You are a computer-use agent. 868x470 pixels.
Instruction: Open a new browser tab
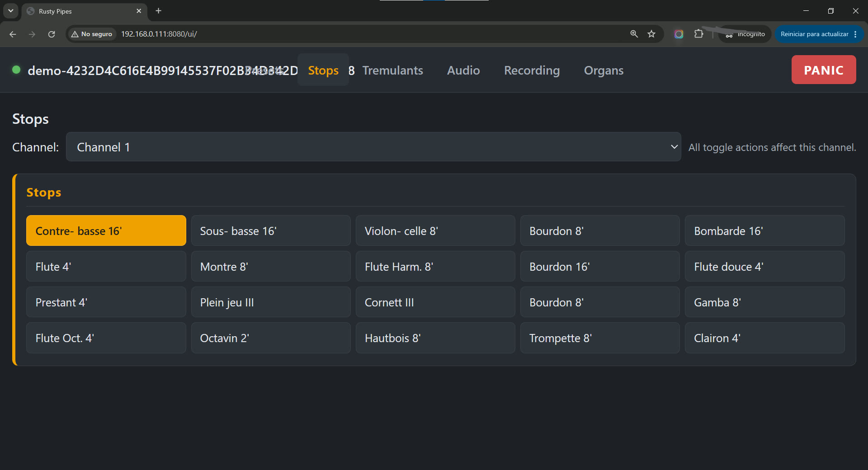point(158,11)
